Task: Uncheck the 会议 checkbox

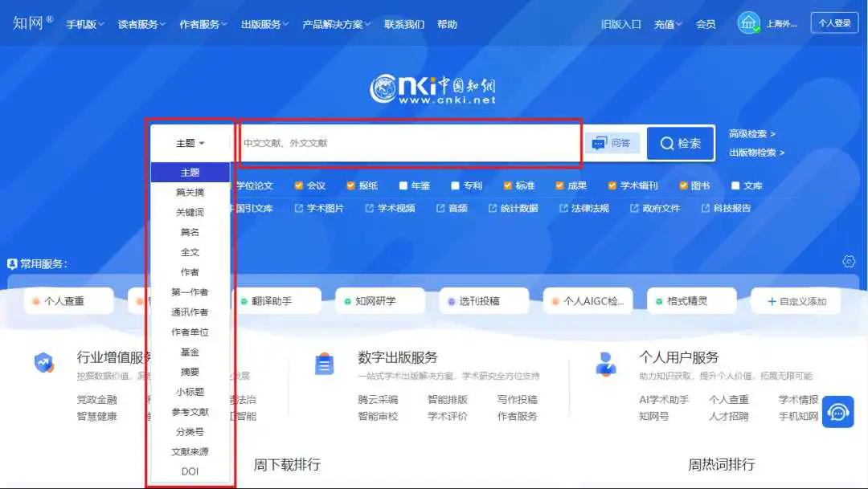Action: tap(299, 185)
